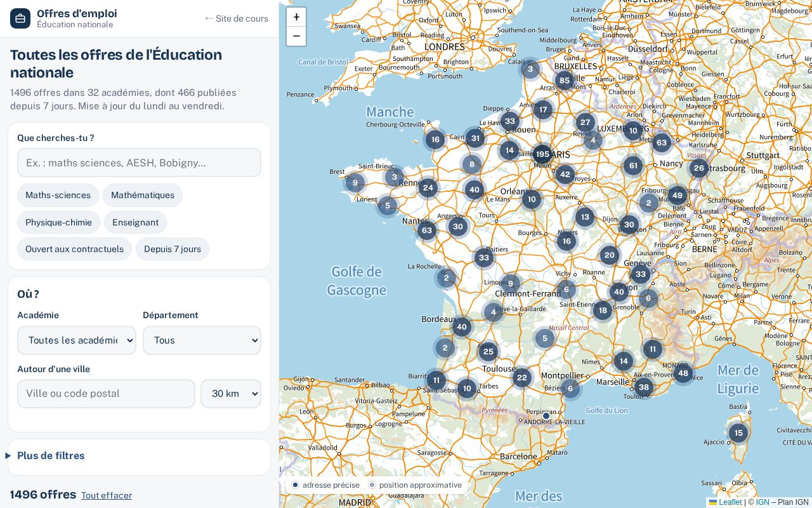Click the cluster of 31 offers near Caen
812x508 pixels.
coord(475,138)
